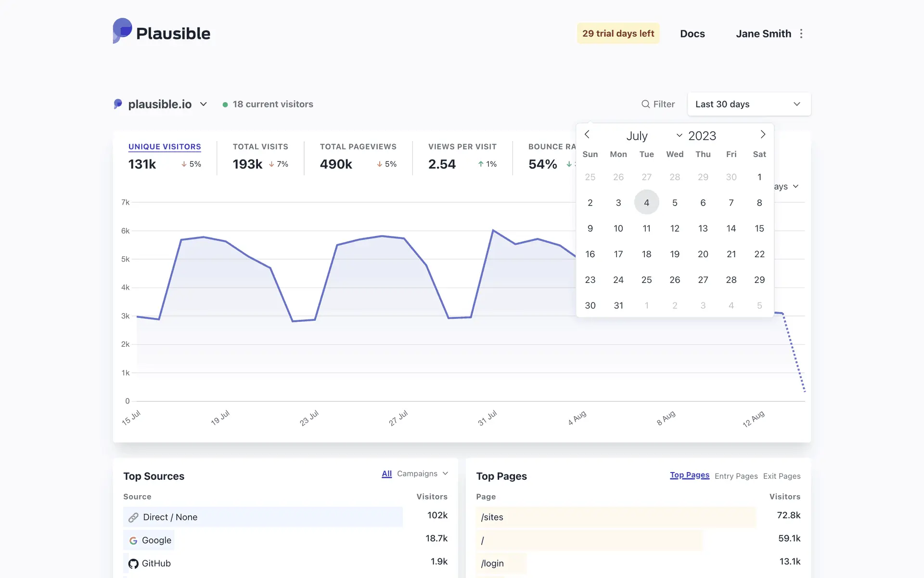This screenshot has width=924, height=578.
Task: Open the Docs link
Action: 692,34
